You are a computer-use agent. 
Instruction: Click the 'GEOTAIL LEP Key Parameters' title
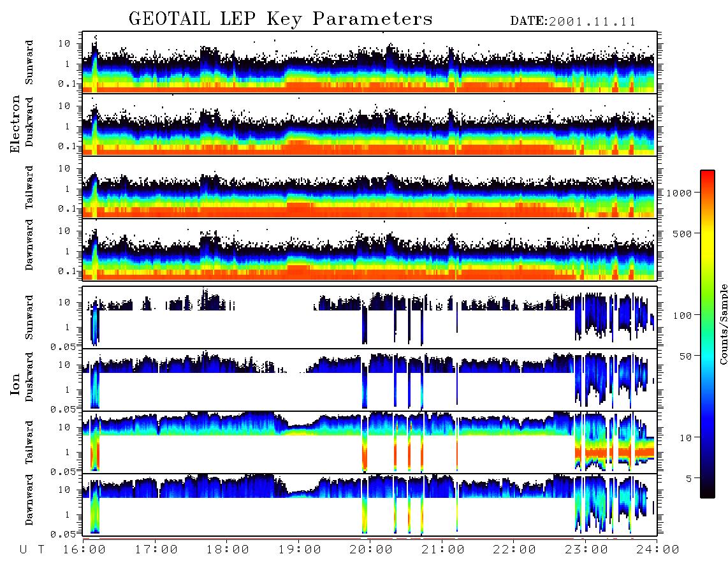280,19
